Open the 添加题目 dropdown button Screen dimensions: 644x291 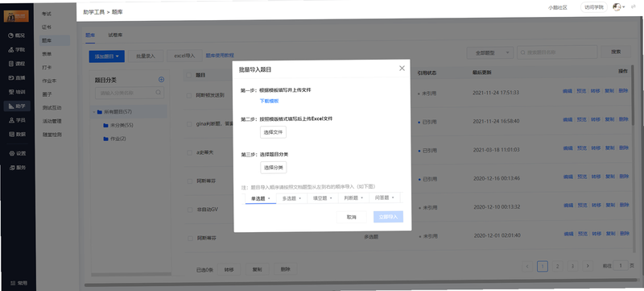[107, 56]
